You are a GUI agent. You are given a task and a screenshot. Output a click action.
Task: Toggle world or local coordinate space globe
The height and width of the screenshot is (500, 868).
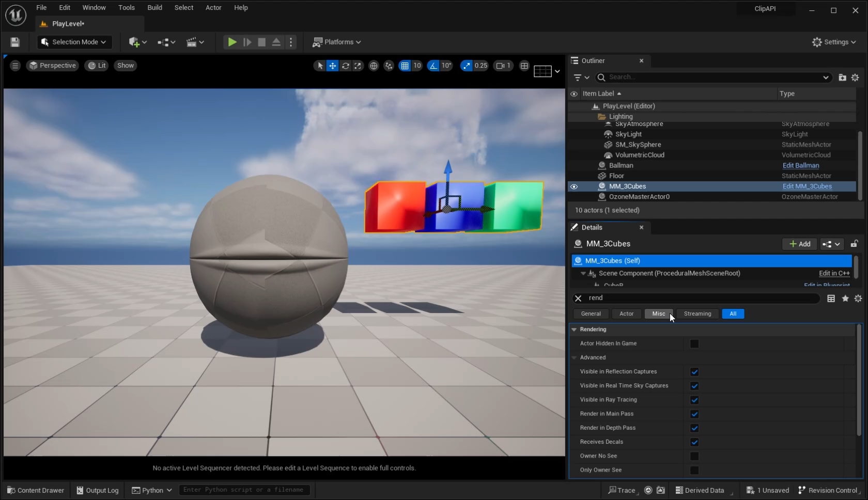point(374,66)
